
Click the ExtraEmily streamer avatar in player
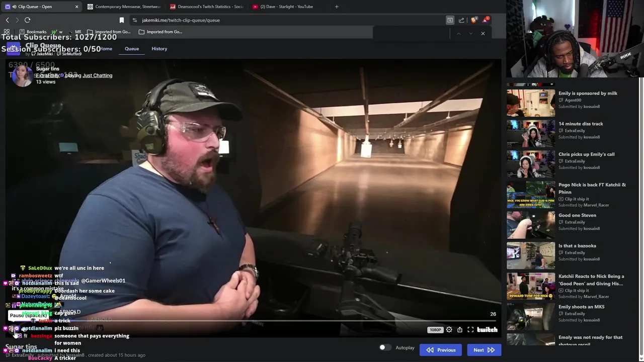tap(22, 75)
